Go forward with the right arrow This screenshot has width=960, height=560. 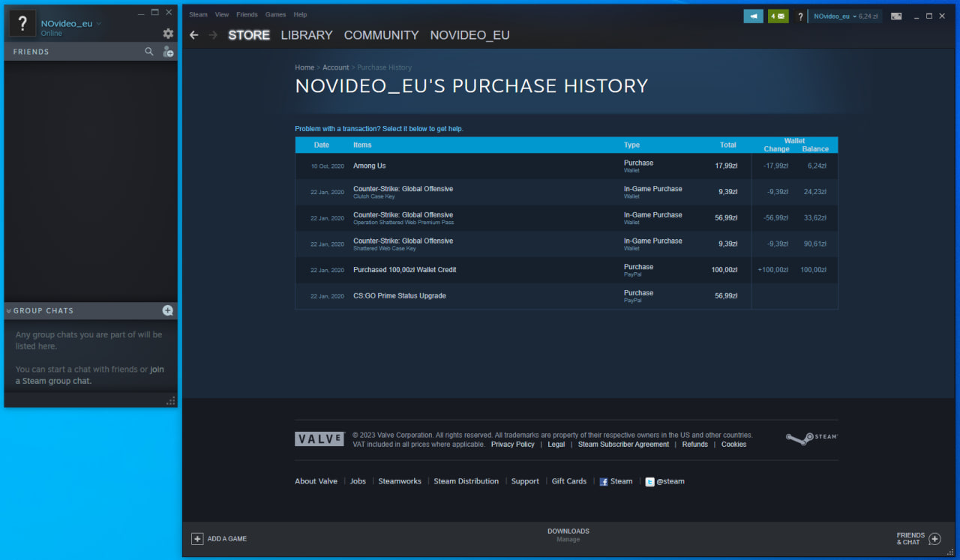click(213, 35)
